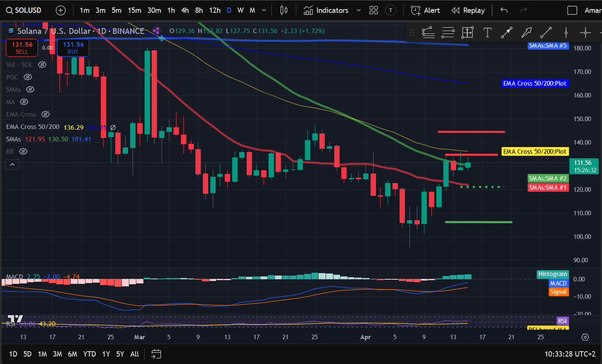Image resolution: width=602 pixels, height=364 pixels.
Task: Open the more time intervals dropdown
Action: [264, 10]
